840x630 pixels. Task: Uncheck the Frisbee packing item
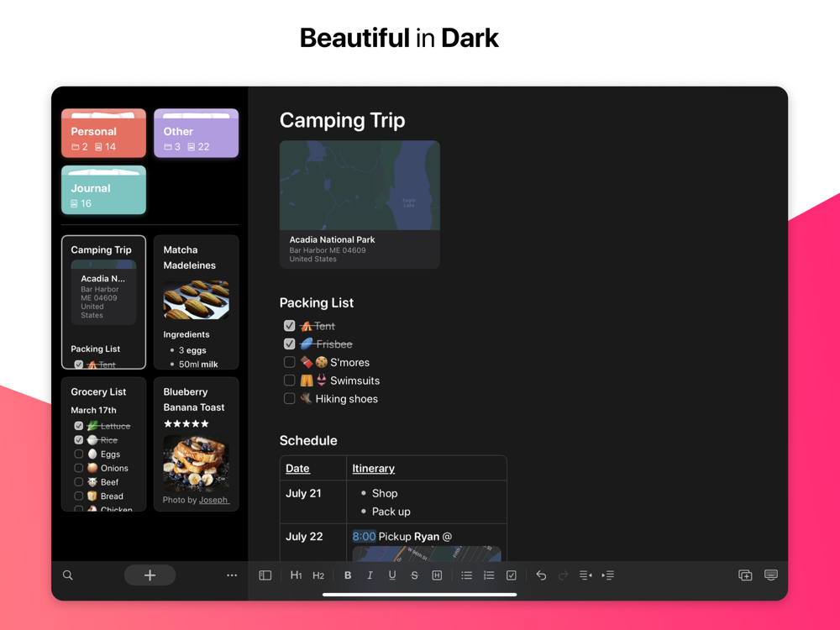(289, 344)
